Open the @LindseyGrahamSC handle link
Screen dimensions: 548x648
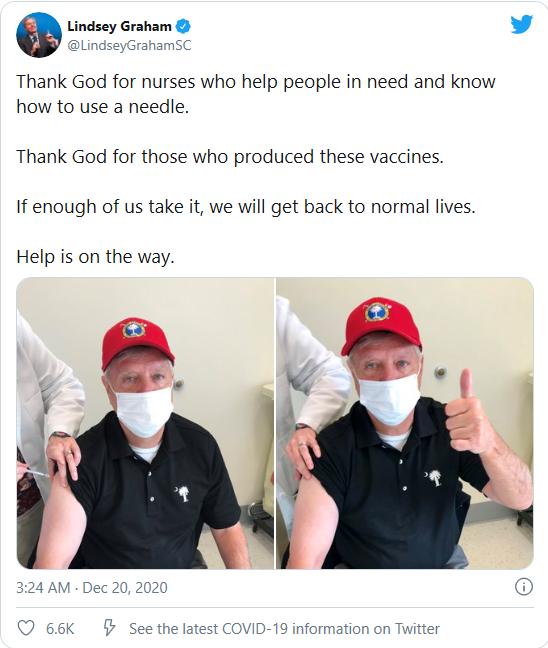pos(129,45)
